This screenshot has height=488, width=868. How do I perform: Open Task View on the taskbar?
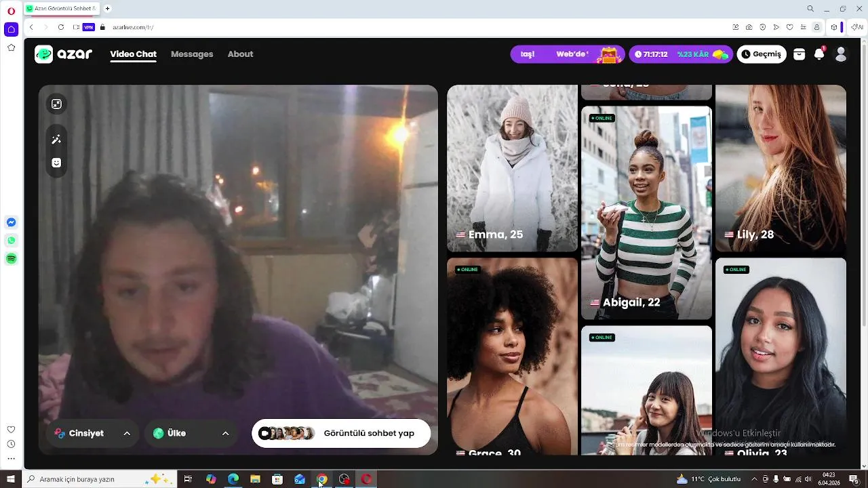tap(188, 479)
